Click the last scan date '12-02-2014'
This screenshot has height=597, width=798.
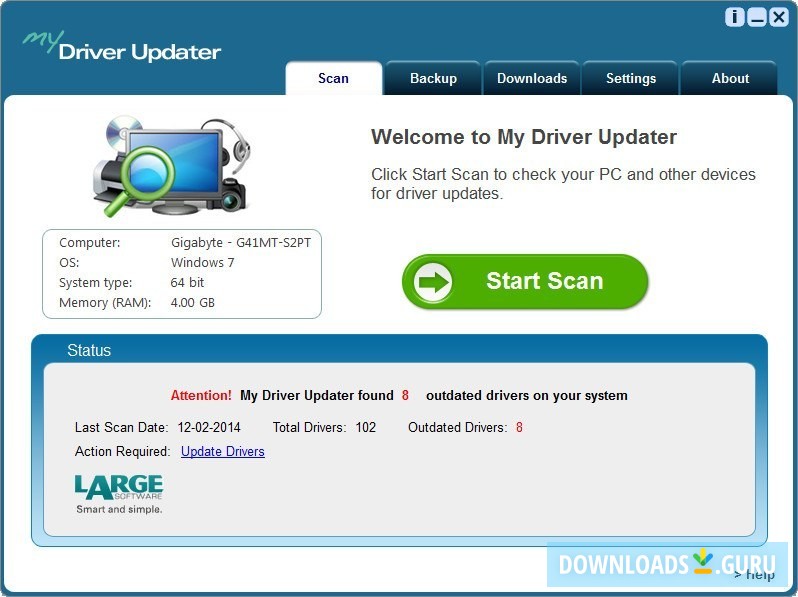(x=209, y=427)
